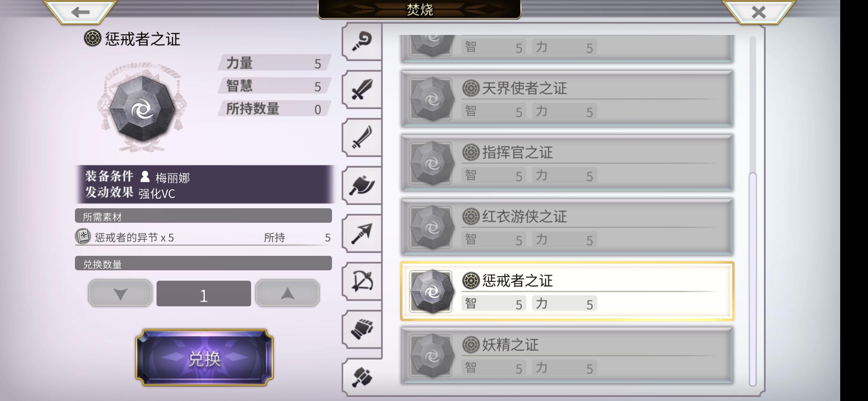Open the katana category tab
The image size is (868, 401).
point(362,137)
